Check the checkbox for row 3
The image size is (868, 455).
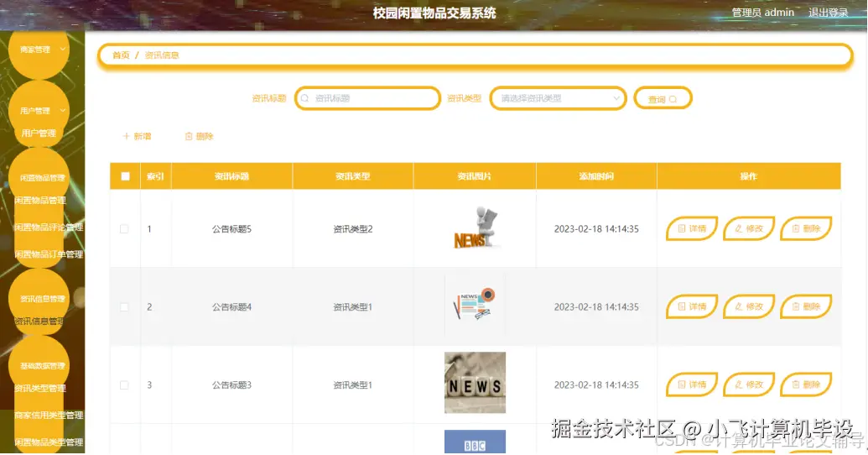coord(124,385)
